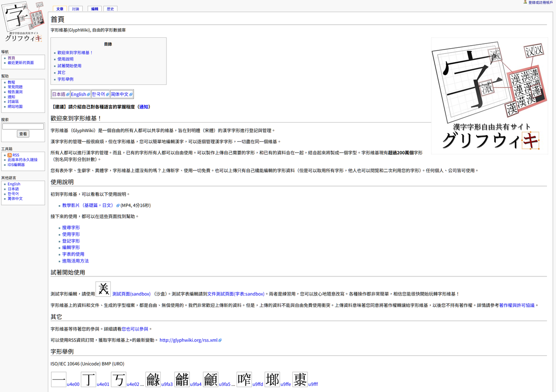Select English in sidebar other languages

tap(14, 184)
